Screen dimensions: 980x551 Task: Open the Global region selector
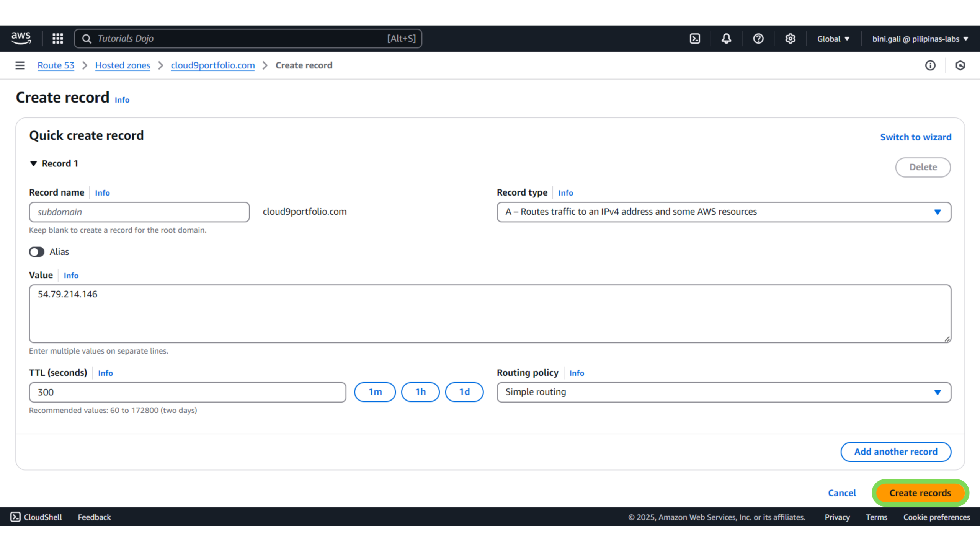coord(833,39)
